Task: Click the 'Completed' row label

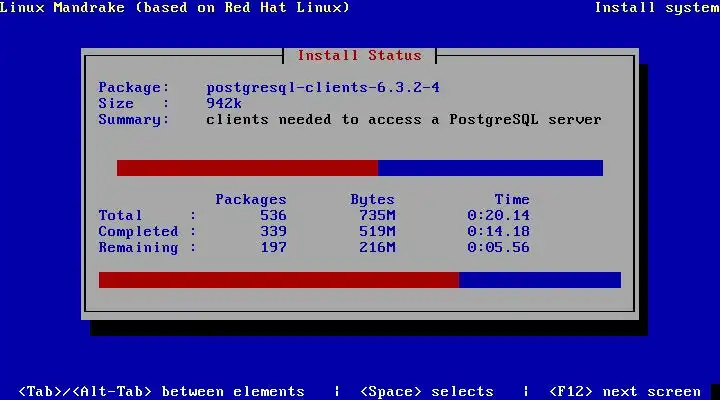Action: click(x=138, y=231)
